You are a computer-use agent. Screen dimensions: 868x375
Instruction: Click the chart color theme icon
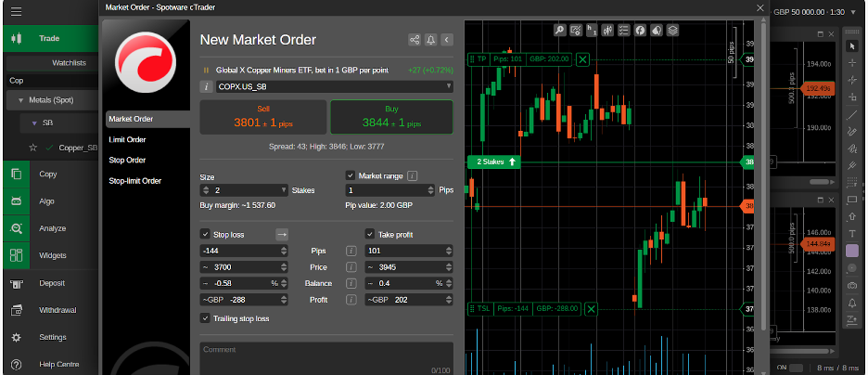(656, 30)
